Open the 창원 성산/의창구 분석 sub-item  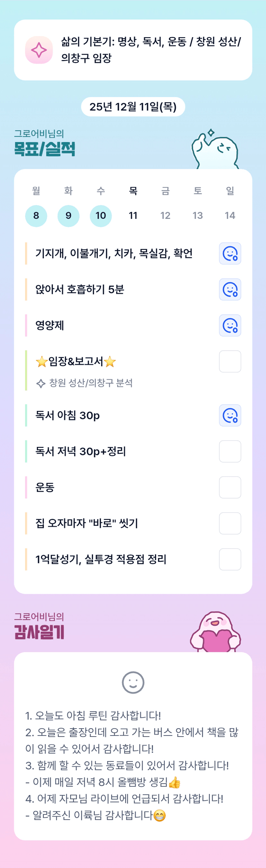(x=90, y=383)
